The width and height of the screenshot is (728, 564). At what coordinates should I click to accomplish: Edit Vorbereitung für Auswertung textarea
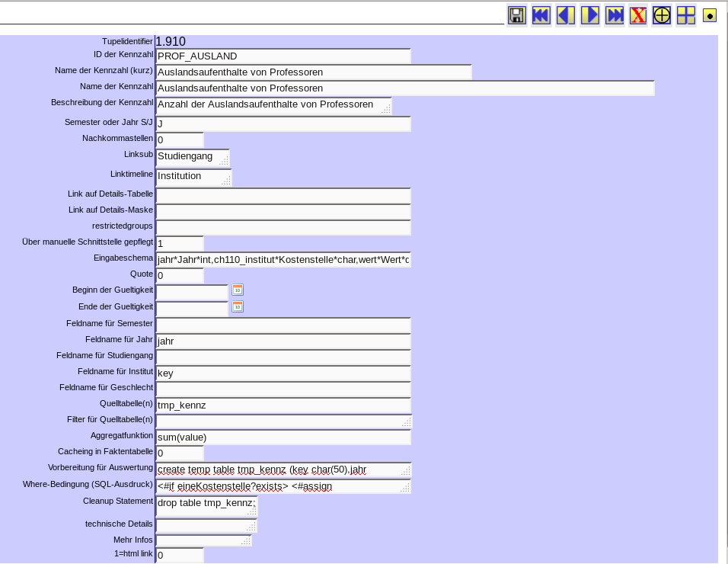coord(283,469)
